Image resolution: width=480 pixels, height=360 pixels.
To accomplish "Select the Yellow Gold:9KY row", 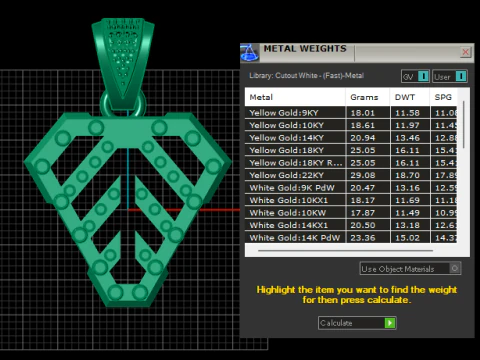I will pos(351,113).
